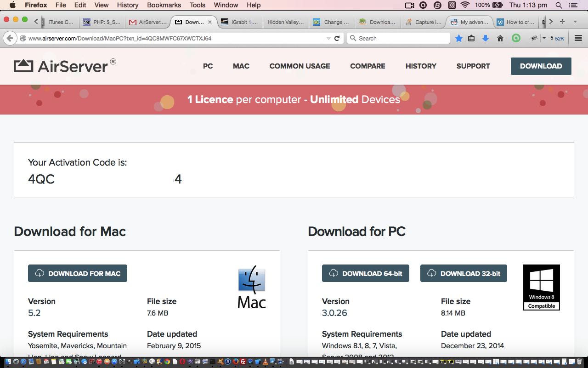Click the Windows 8 Compatible badge
588x368 pixels.
coord(542,287)
